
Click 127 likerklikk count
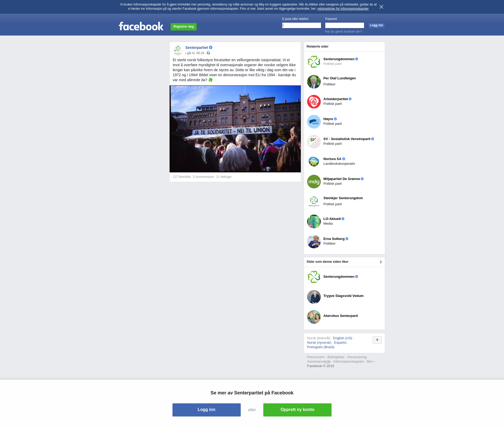(182, 177)
